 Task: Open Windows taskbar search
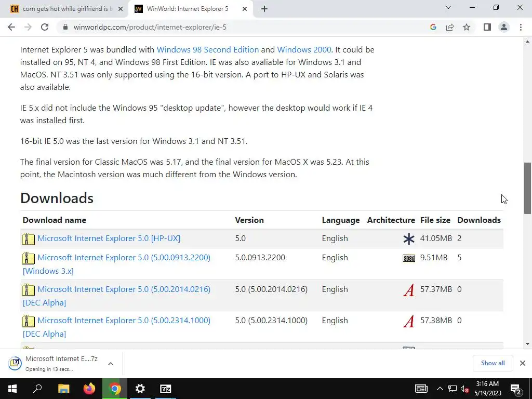pyautogui.click(x=37, y=389)
